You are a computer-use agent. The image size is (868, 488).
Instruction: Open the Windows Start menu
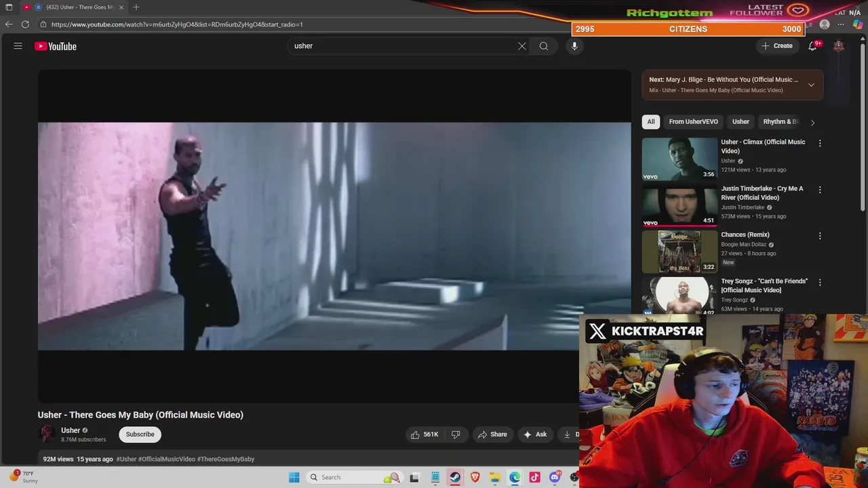pyautogui.click(x=294, y=477)
